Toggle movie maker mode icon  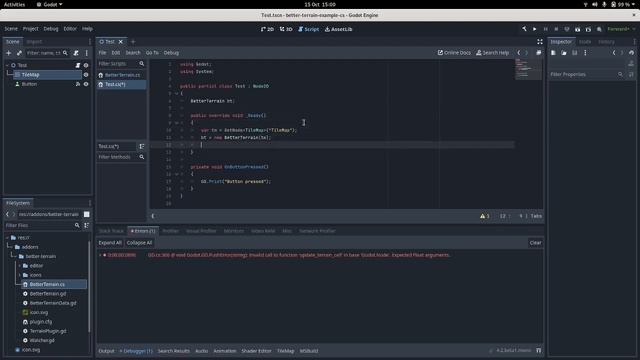[599, 29]
